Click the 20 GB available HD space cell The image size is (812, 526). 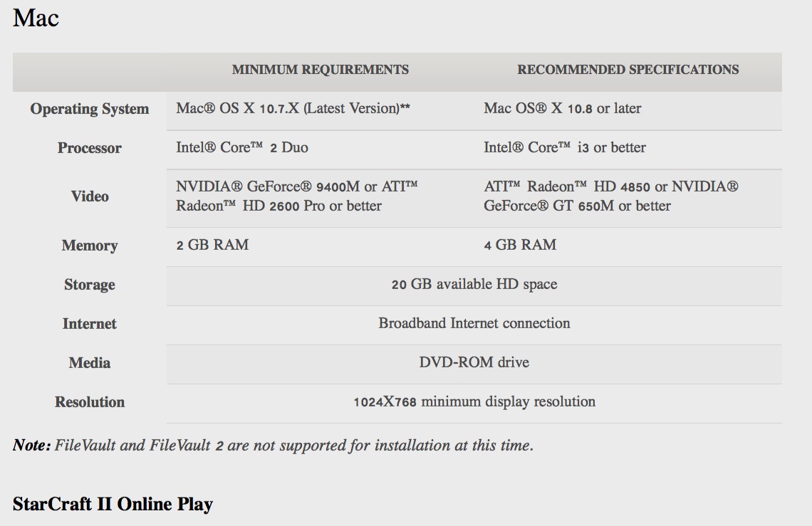(x=474, y=284)
